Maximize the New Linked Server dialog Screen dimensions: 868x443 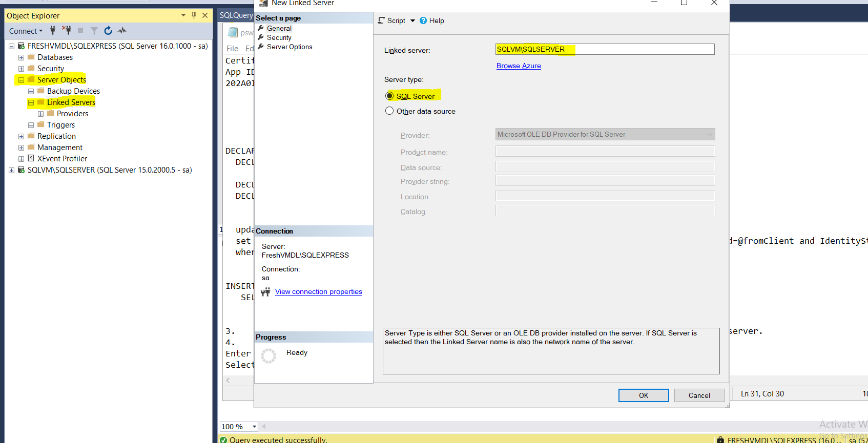tap(684, 3)
